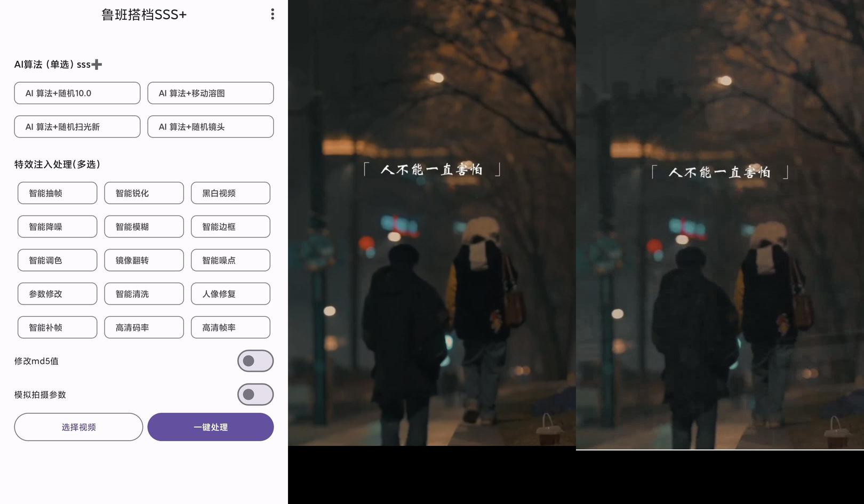The height and width of the screenshot is (504, 864).
Task: Click the 选择视频 button
Action: (78, 427)
